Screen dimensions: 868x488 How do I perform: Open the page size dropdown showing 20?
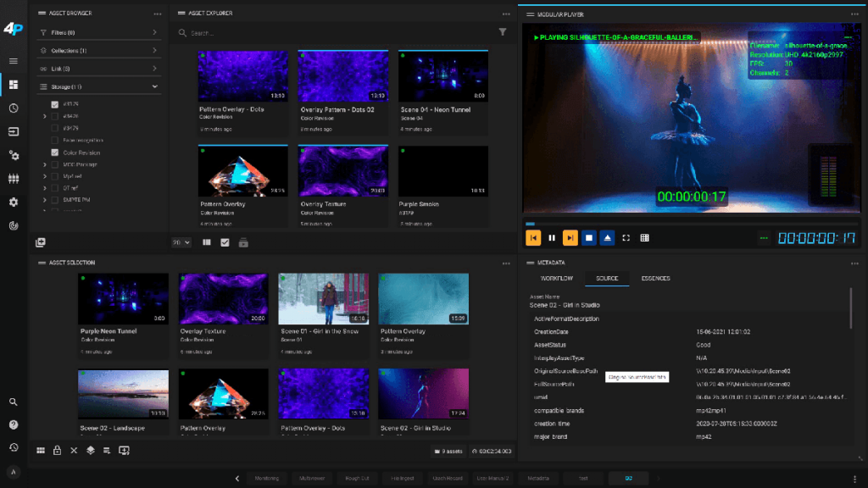181,242
